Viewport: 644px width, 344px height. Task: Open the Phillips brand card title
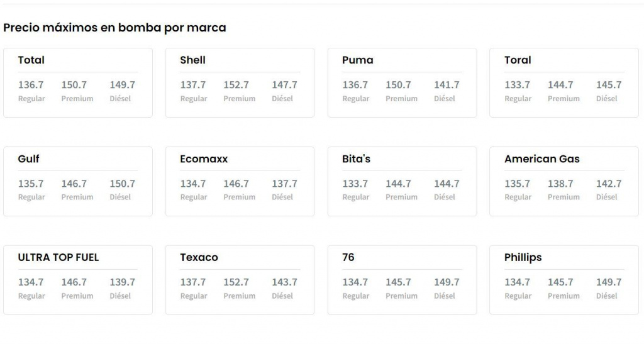[x=523, y=257]
